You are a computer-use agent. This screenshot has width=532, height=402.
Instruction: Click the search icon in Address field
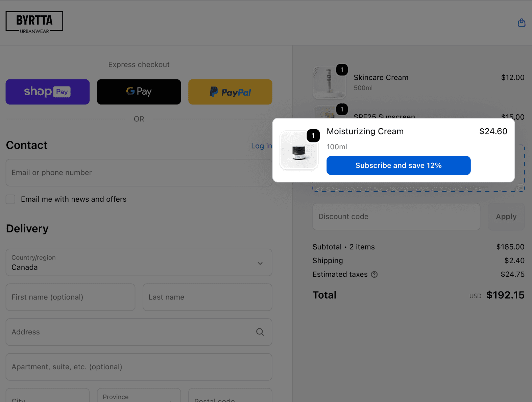click(260, 332)
